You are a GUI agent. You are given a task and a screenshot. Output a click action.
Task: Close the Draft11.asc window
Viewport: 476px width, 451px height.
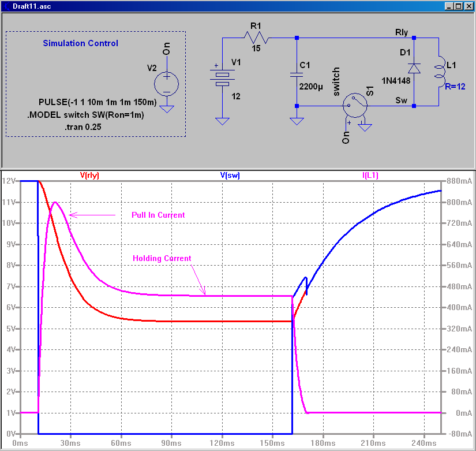468,6
